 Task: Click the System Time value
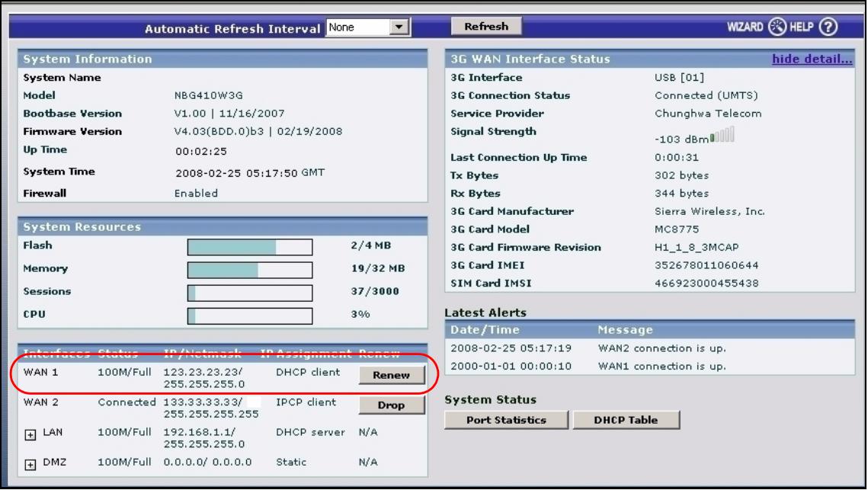pos(250,173)
